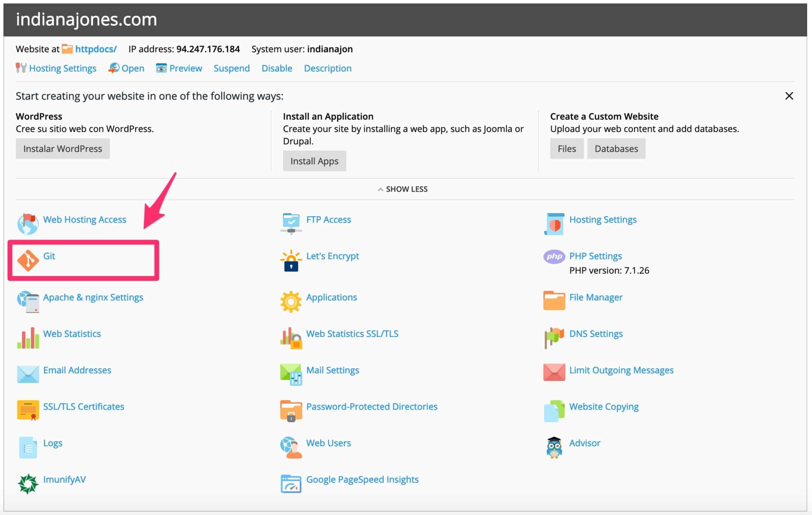The width and height of the screenshot is (812, 515).
Task: Open the httpdocs/ folder link
Action: pyautogui.click(x=96, y=49)
